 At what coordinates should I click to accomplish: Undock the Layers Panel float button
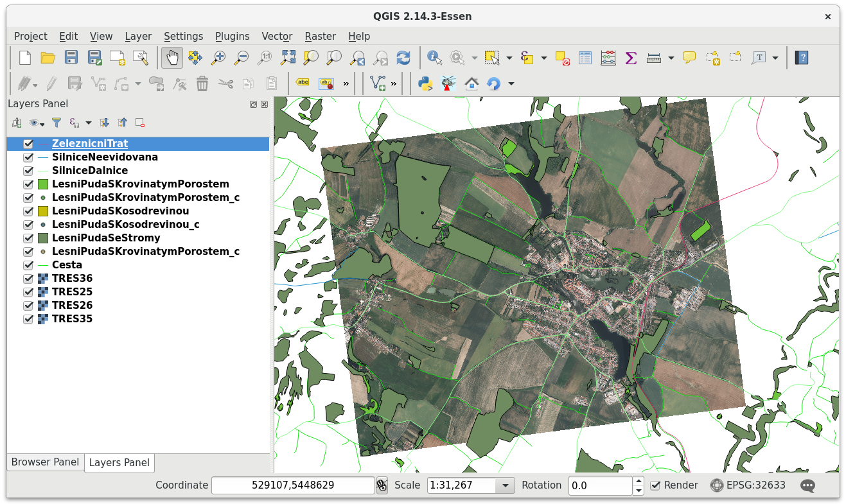[254, 104]
